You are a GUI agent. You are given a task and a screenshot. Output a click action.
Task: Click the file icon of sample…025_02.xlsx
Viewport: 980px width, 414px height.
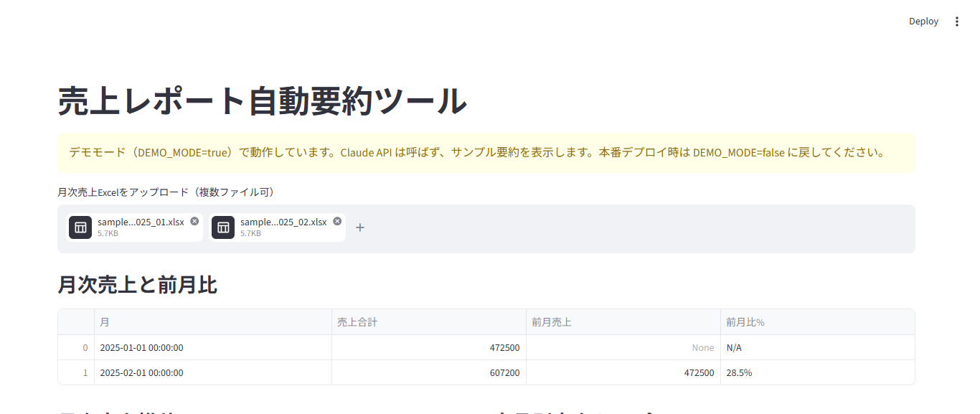223,227
